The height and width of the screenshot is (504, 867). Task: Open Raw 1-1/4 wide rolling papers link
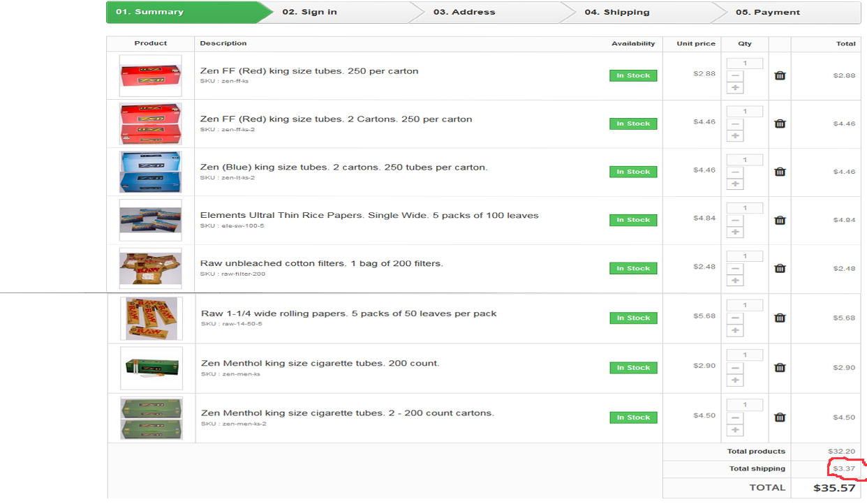coord(349,314)
